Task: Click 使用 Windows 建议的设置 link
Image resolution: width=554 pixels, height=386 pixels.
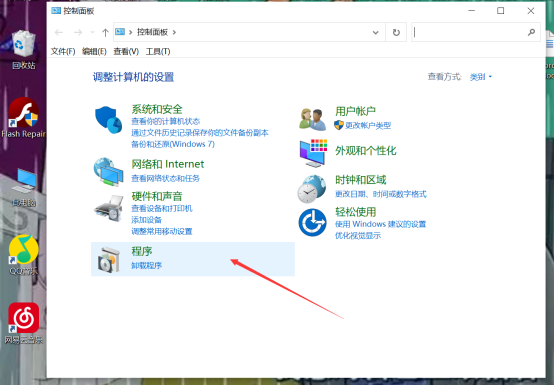Action: 380,224
